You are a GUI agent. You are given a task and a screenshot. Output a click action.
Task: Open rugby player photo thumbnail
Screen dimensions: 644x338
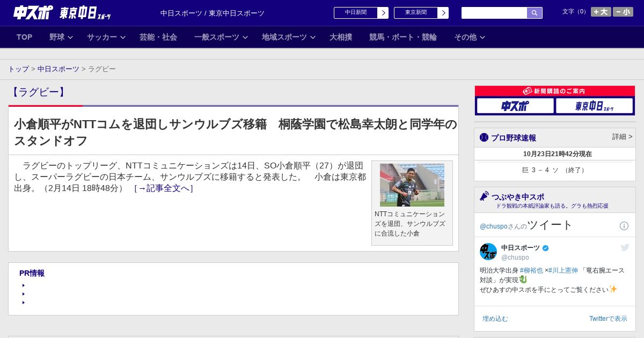[x=412, y=185]
